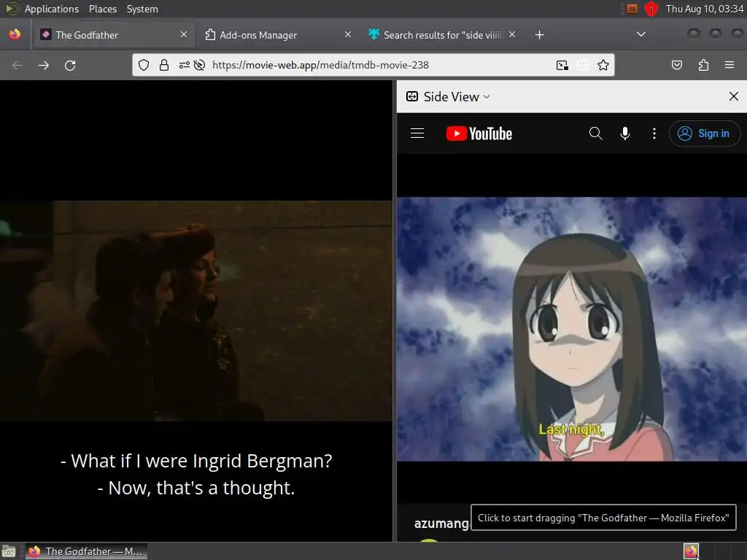This screenshot has height=560, width=747.
Task: Open the clock showing Thu Aug 10
Action: click(x=705, y=9)
